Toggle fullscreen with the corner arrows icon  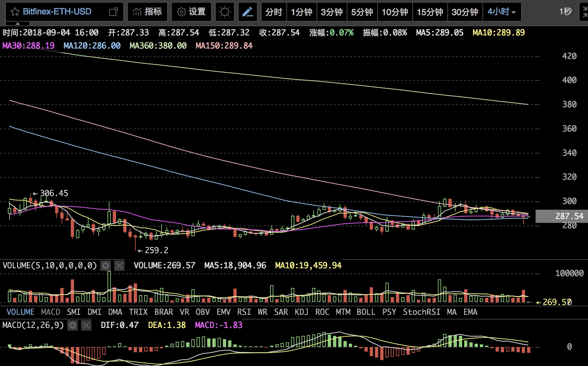pyautogui.click(x=585, y=12)
